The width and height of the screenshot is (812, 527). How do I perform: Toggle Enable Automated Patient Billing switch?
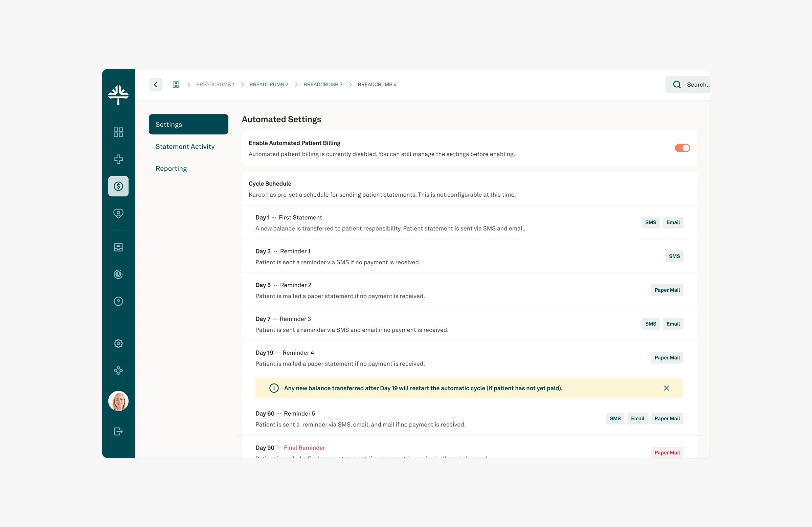[x=682, y=148]
